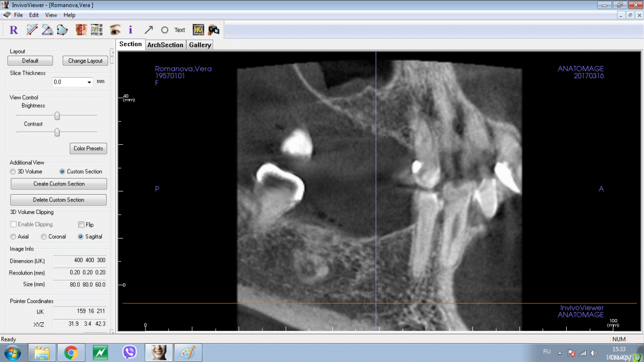Enable the Flip checkbox

click(x=82, y=225)
